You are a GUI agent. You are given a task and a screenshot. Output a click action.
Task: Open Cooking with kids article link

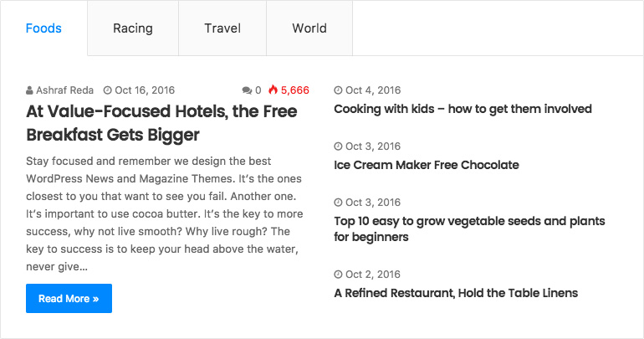point(463,109)
